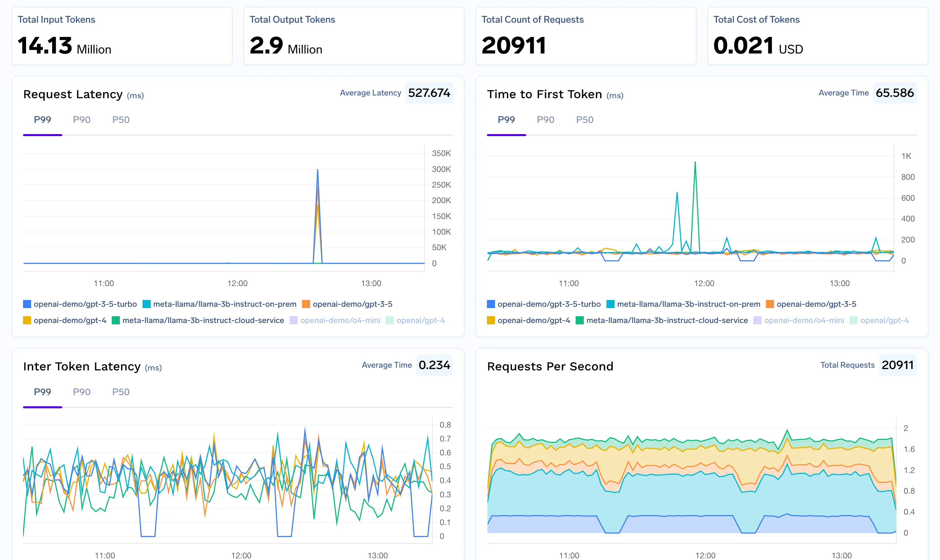
Task: Toggle meta-llama/llama-3b-instruct-on-prem in Request Latency legend
Action: pos(225,304)
